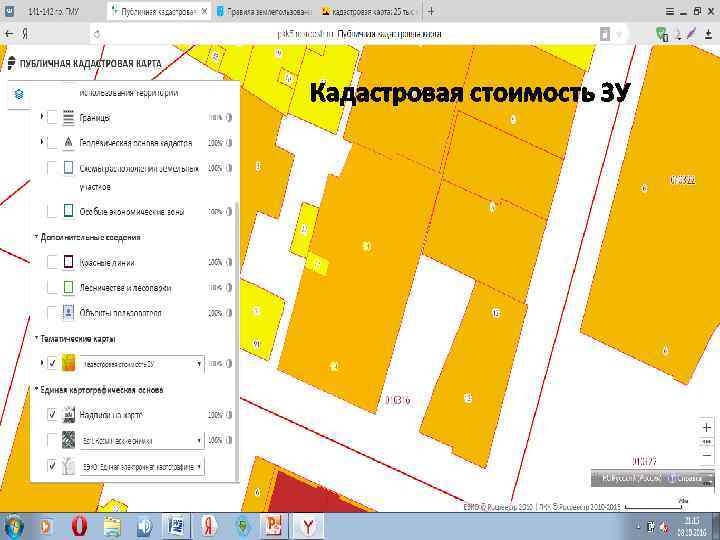Close the Публичная кадастровая карта tab
The height and width of the screenshot is (540, 720).
pyautogui.click(x=205, y=11)
